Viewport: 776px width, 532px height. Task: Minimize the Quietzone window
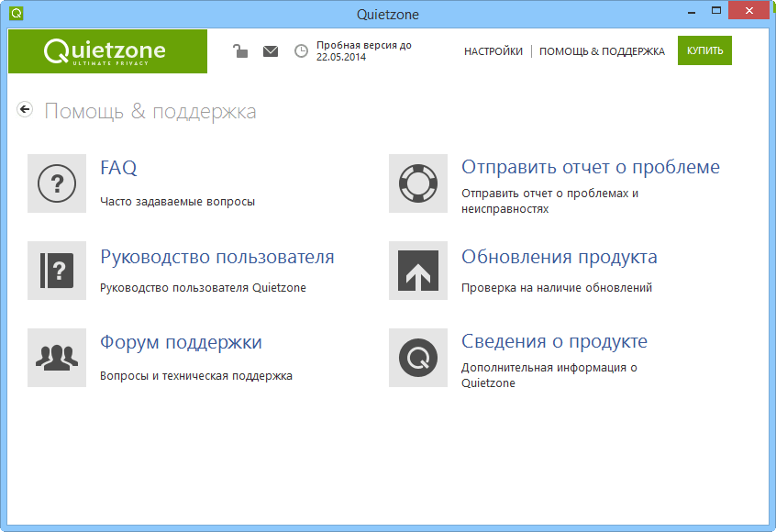pyautogui.click(x=692, y=12)
